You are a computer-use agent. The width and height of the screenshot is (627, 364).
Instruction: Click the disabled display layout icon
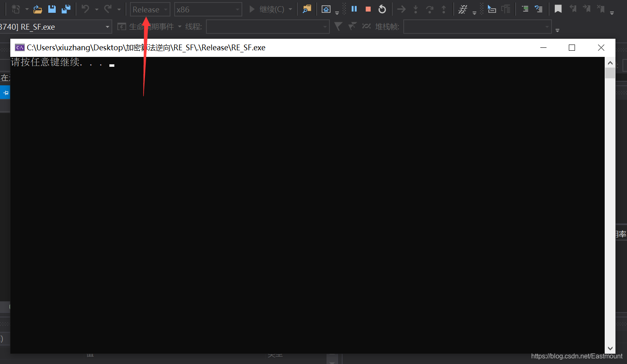click(506, 9)
